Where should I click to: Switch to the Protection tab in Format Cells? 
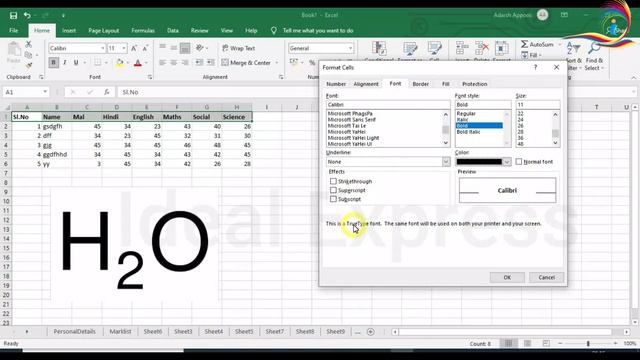click(x=474, y=84)
